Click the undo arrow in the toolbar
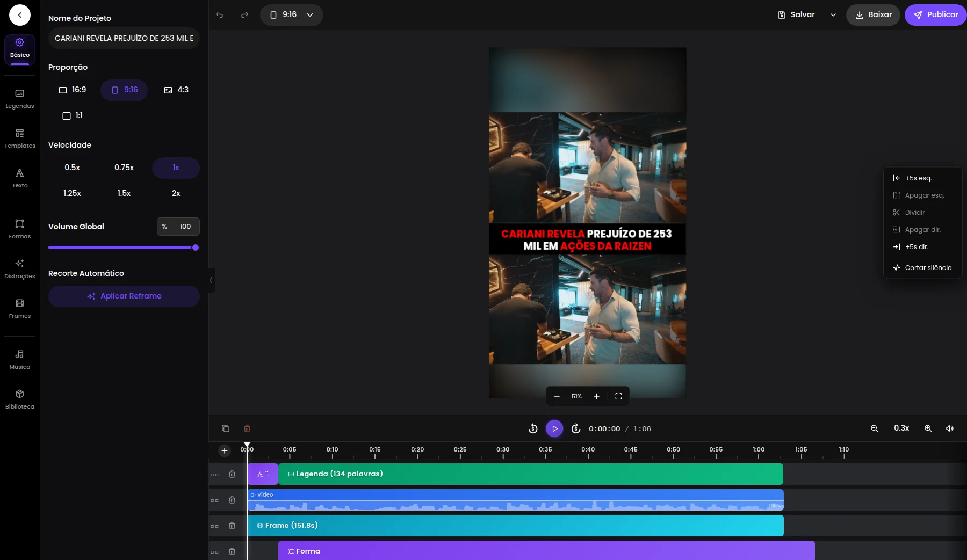Image resolution: width=967 pixels, height=560 pixels. click(220, 15)
